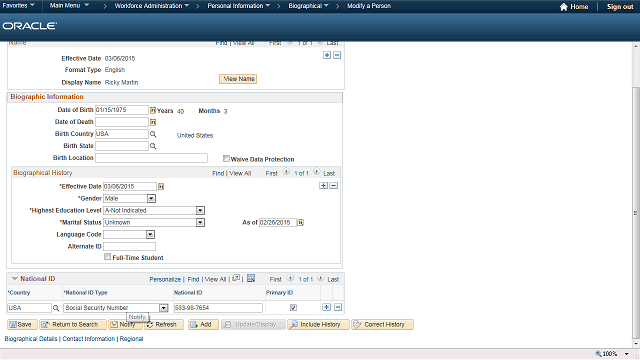
Task: Click the Add button
Action: tap(203, 324)
